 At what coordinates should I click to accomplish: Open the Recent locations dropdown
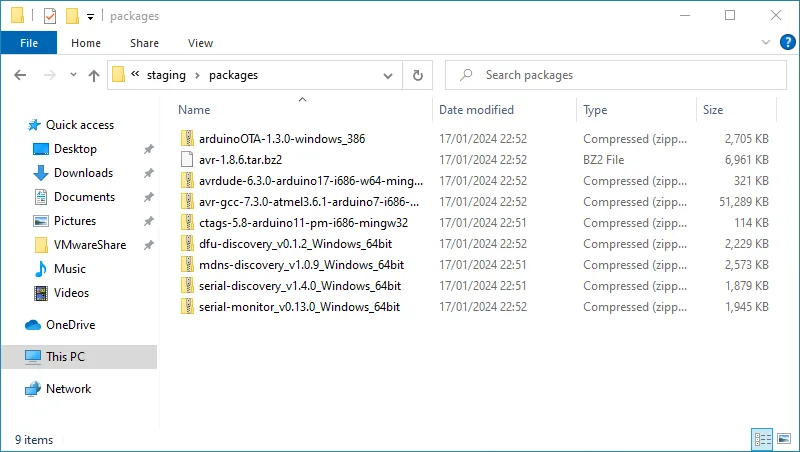point(73,75)
